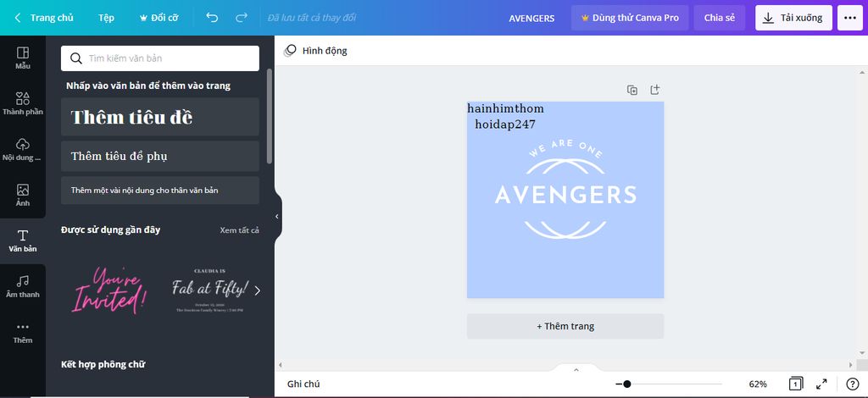Click the side panel vertical scrollbar
This screenshot has width=868, height=398.
[x=270, y=116]
